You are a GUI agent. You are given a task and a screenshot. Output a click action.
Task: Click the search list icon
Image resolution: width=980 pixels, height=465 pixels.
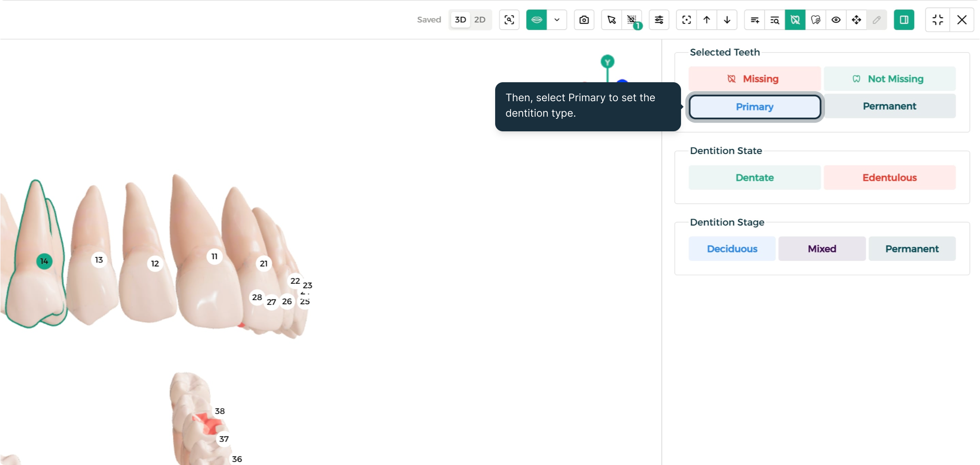[x=775, y=20]
